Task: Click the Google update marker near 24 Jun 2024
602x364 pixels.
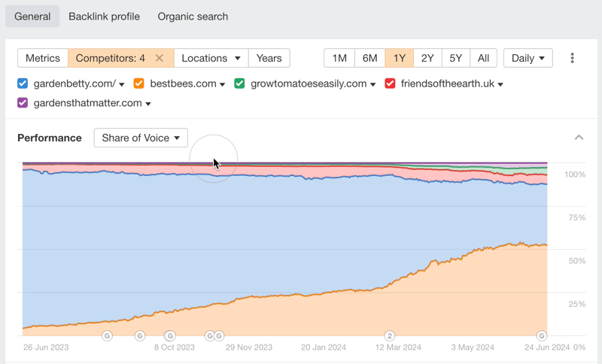Action: 541,335
